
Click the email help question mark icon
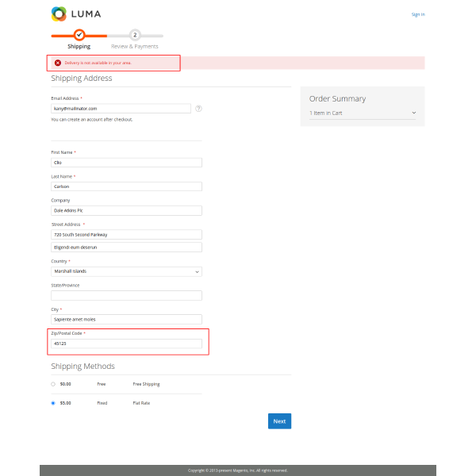tap(198, 109)
